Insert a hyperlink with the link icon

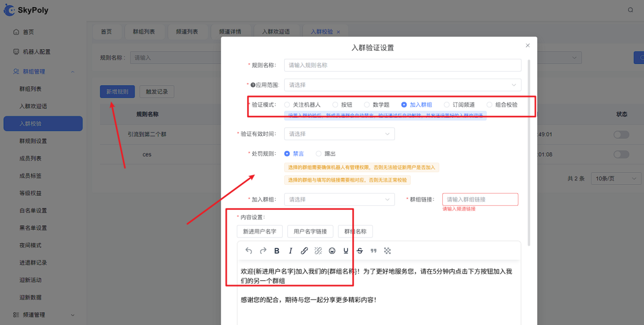tap(304, 250)
